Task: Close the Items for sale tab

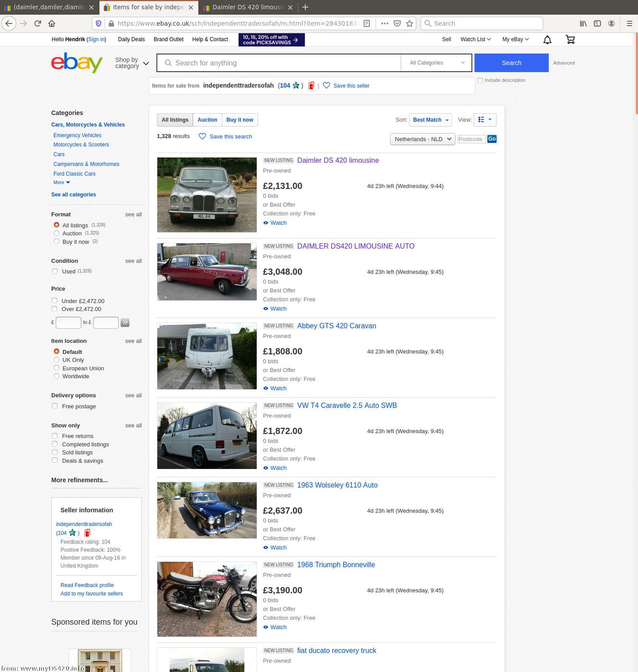Action: (191, 7)
